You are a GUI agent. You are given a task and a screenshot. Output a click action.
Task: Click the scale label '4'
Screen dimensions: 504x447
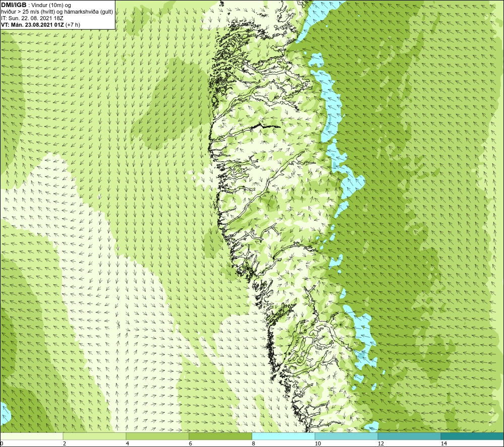[128, 444]
